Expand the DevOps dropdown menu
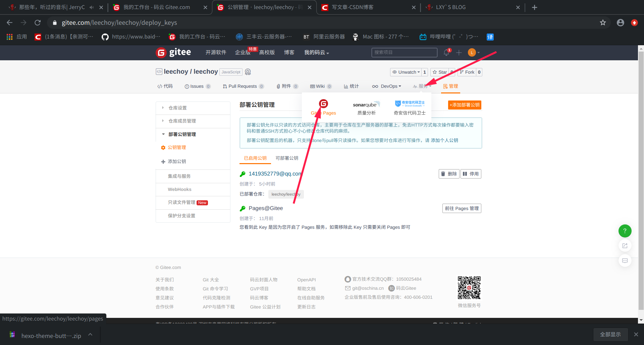 point(386,86)
